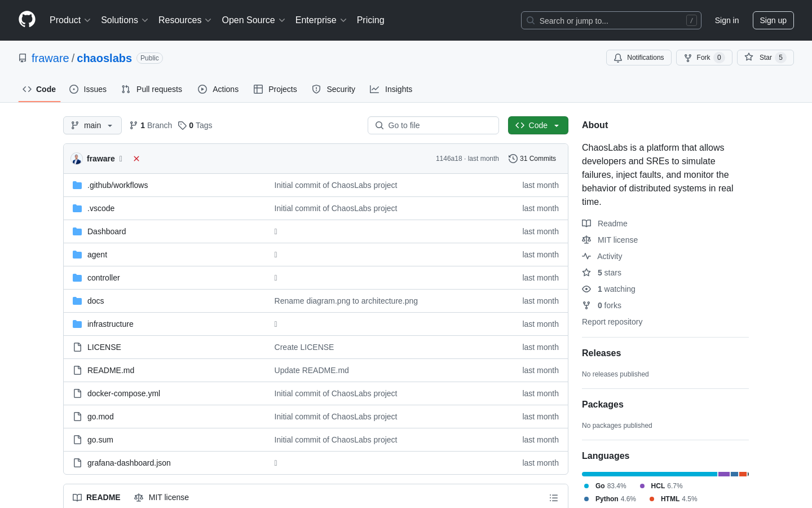
Task: Open the Pricing page
Action: click(x=370, y=20)
